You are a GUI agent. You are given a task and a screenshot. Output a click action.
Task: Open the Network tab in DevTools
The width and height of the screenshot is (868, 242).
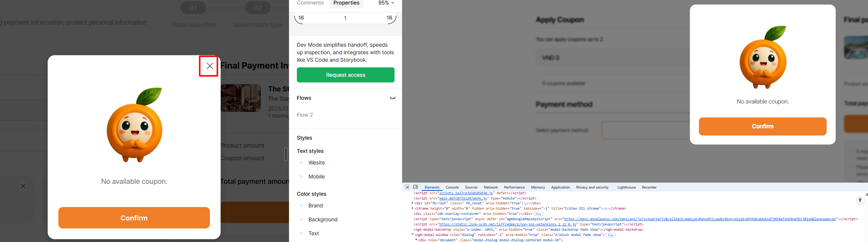(x=491, y=187)
